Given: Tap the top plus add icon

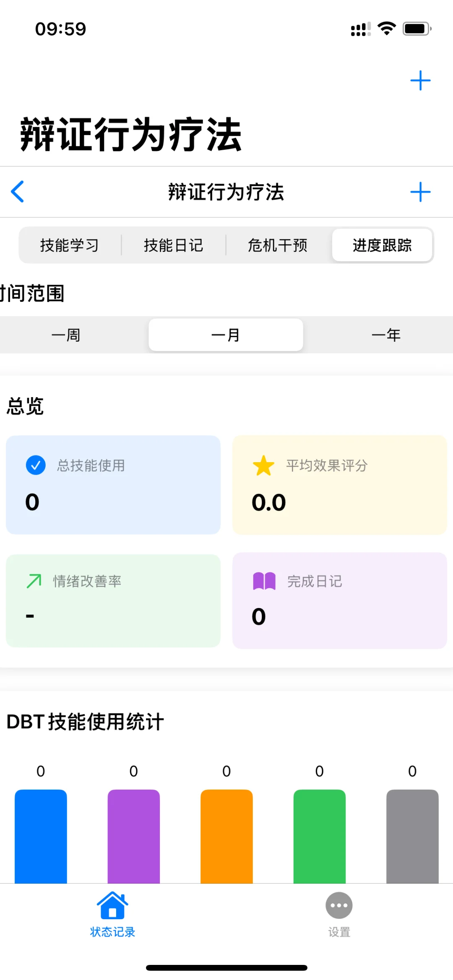Looking at the screenshot, I should (x=420, y=81).
